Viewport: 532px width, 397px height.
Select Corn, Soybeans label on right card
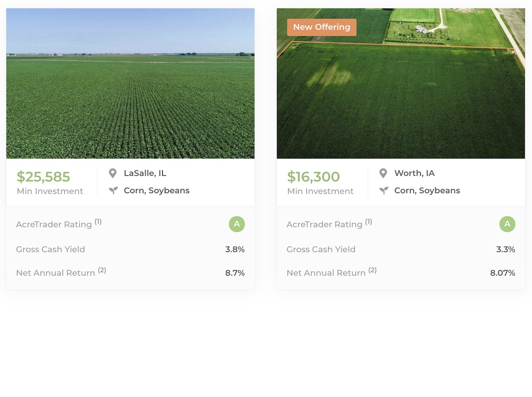point(427,190)
